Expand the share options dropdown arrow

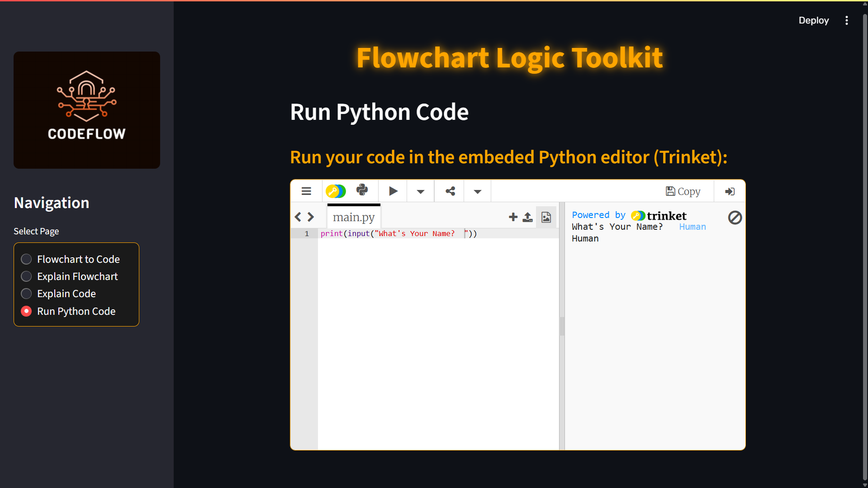478,192
